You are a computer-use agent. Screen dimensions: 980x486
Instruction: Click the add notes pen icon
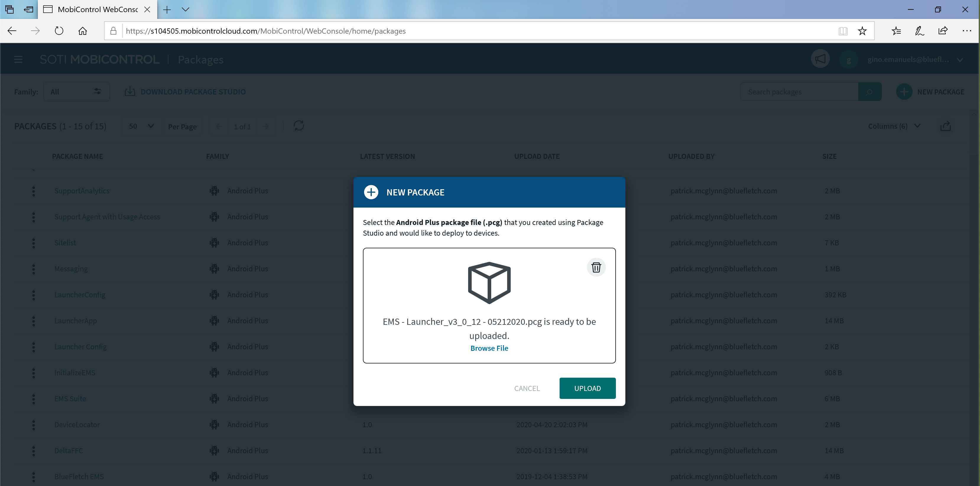point(919,31)
